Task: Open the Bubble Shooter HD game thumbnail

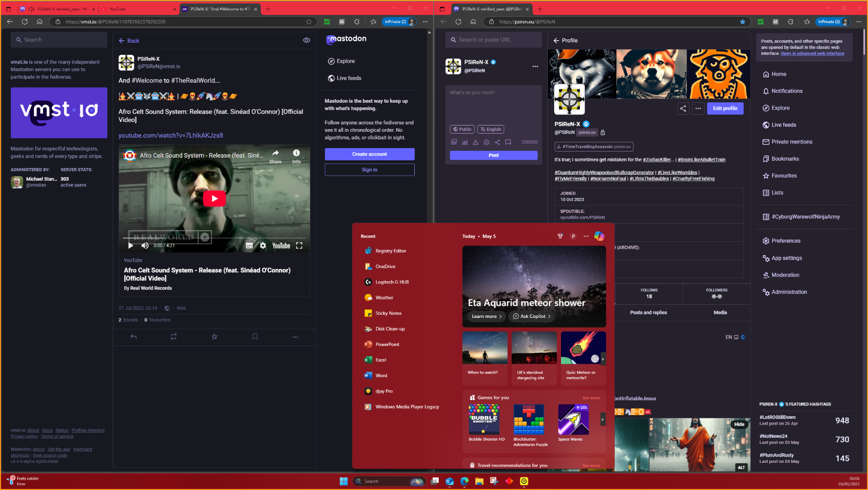Action: pyautogui.click(x=484, y=419)
